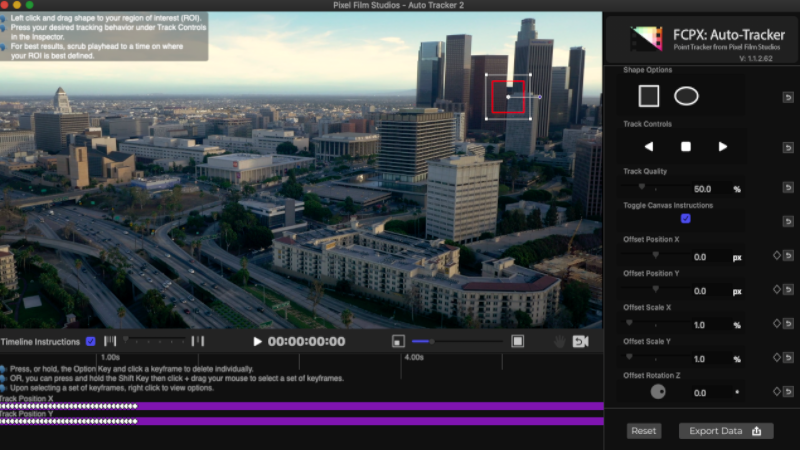Click the Shape Options label

tap(647, 70)
